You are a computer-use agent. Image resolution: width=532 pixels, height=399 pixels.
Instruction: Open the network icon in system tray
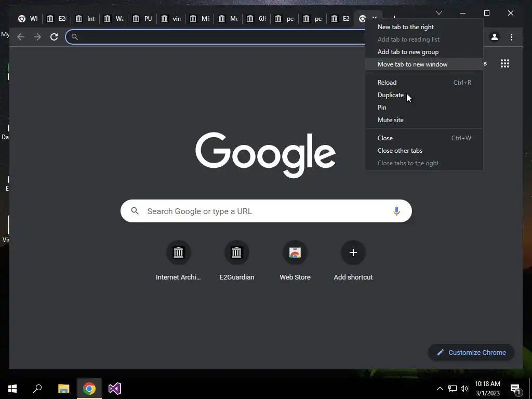coord(453,389)
